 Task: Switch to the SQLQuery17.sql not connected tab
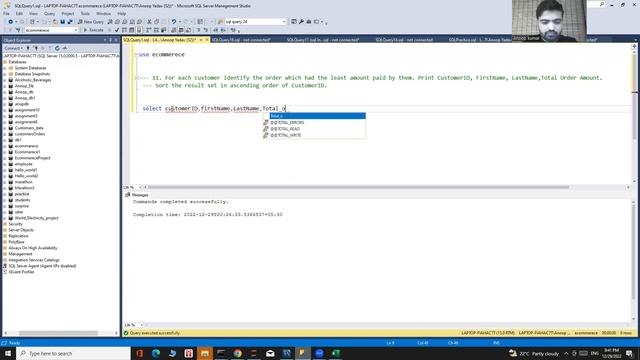point(322,40)
